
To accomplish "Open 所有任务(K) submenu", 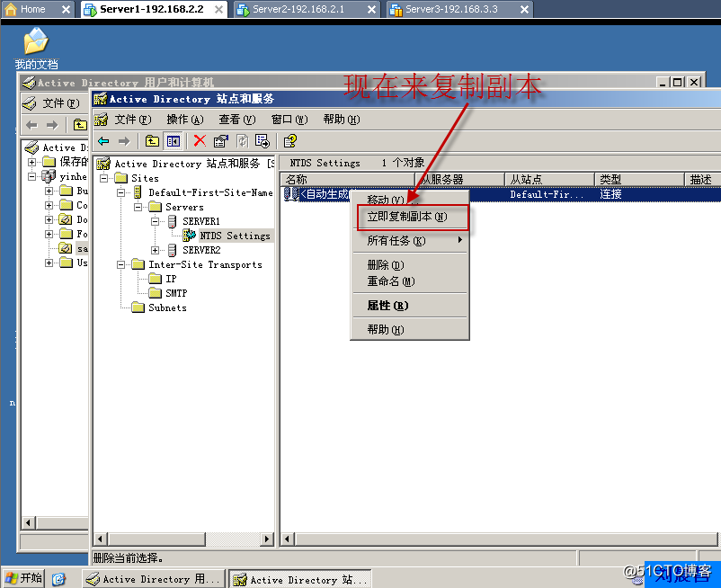I will tap(411, 240).
